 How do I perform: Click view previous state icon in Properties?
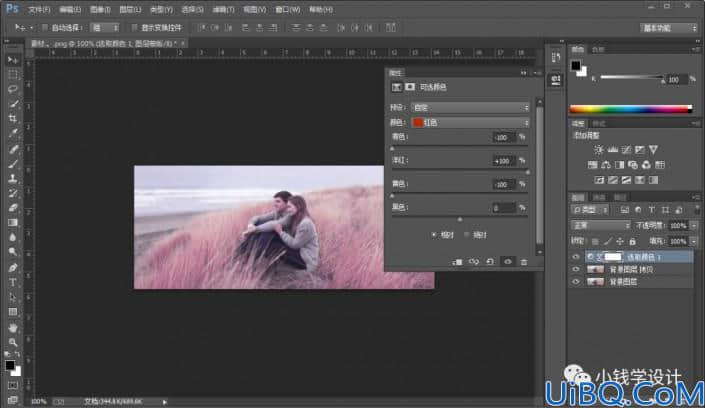pyautogui.click(x=473, y=262)
